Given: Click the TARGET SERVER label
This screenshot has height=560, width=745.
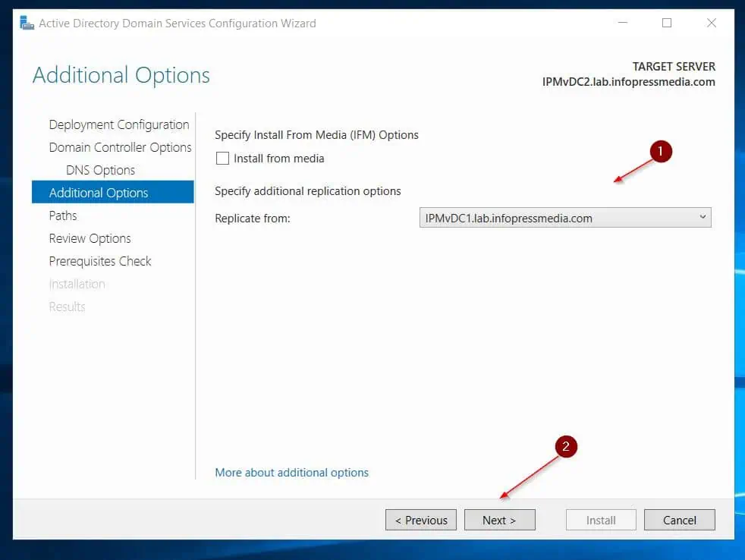Looking at the screenshot, I should point(674,67).
